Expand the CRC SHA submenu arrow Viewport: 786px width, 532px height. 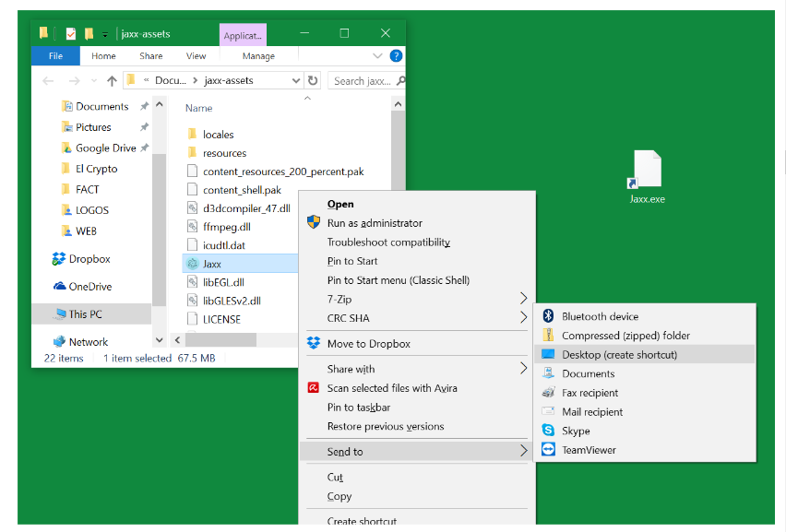pos(523,317)
